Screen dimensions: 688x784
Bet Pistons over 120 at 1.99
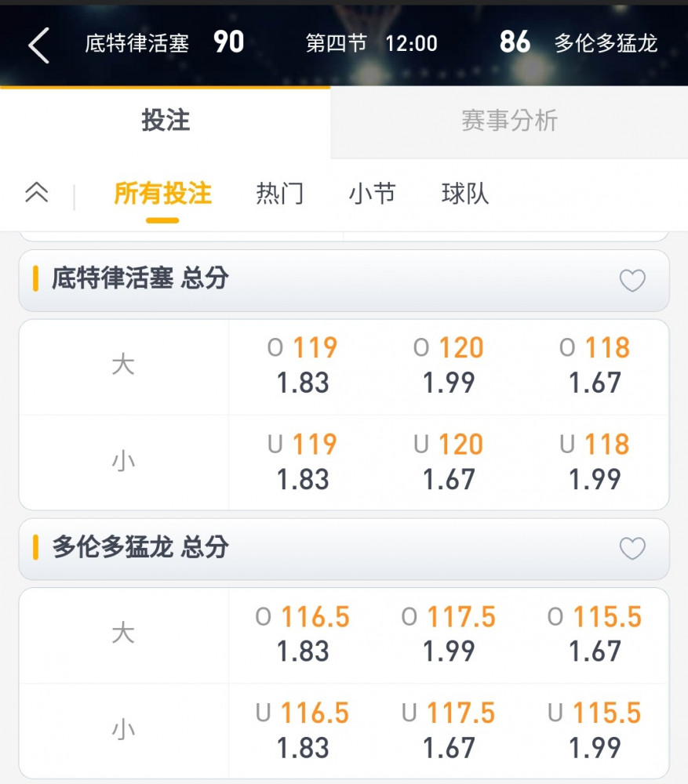pyautogui.click(x=448, y=366)
